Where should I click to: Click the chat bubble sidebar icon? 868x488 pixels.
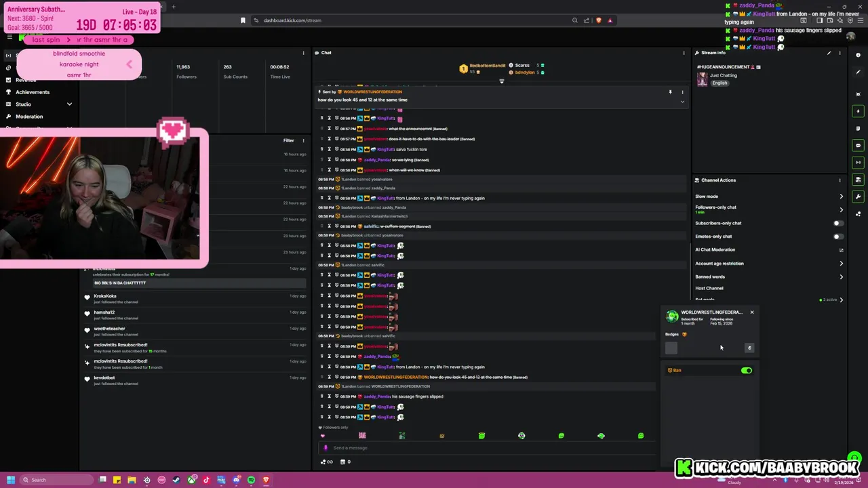(x=859, y=145)
